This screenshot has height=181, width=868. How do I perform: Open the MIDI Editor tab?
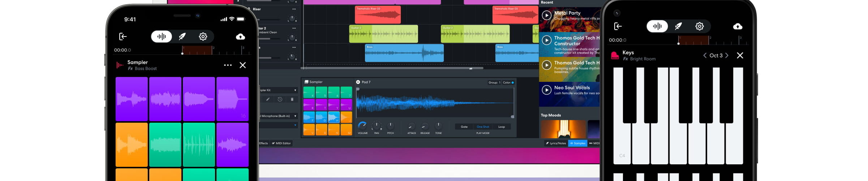281,143
